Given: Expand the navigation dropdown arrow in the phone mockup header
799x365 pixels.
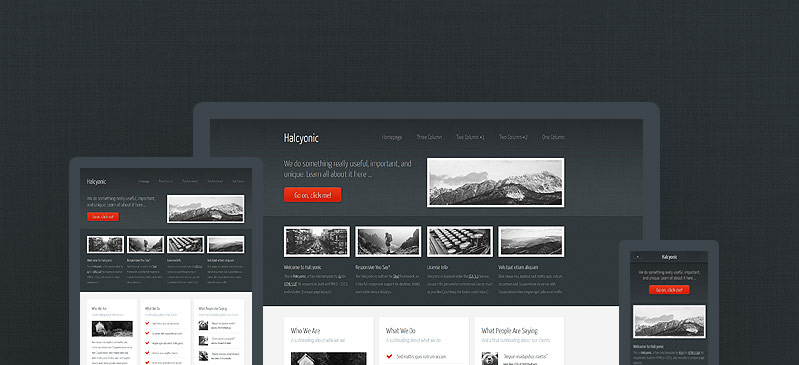Looking at the screenshot, I should 637,257.
